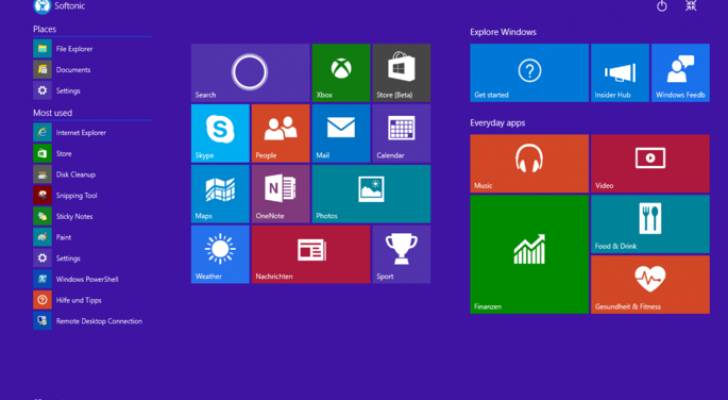
Task: Open the Nachrichten news tile
Action: coord(311,254)
